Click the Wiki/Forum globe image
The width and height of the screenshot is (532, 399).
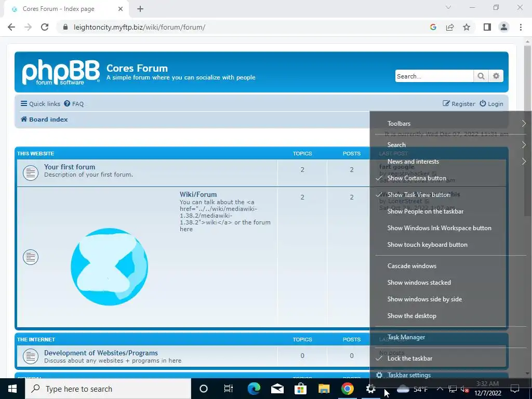point(109,267)
